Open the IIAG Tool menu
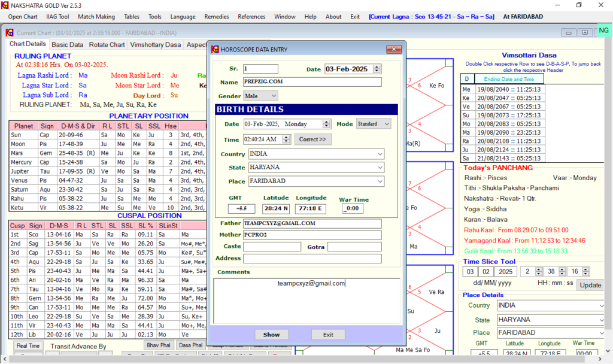 tap(57, 16)
